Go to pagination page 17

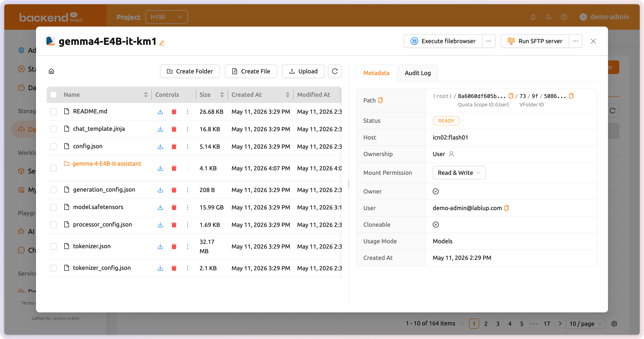(x=547, y=324)
